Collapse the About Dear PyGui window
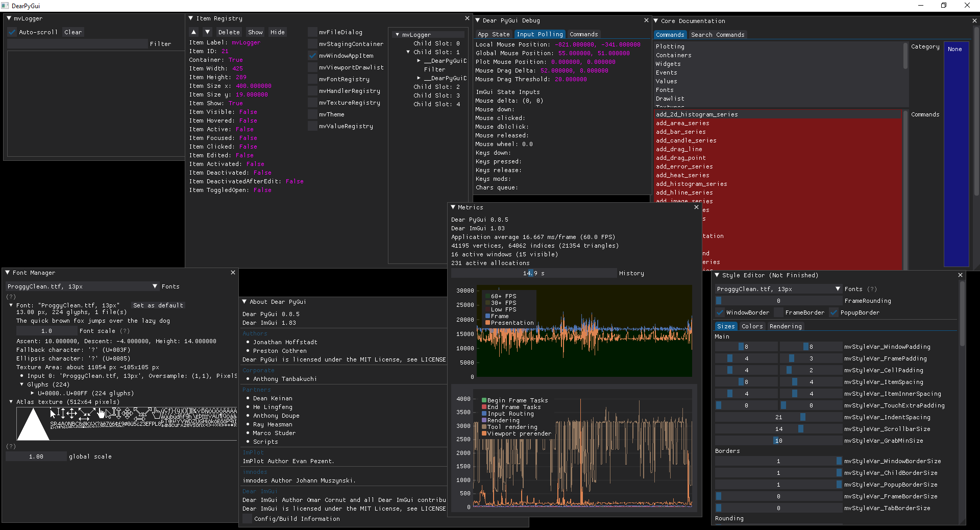Image resolution: width=980 pixels, height=530 pixels. [244, 302]
